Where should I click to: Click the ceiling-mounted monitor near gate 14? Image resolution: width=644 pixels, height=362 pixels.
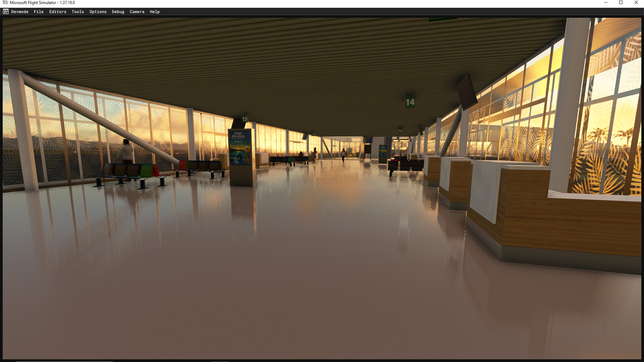(467, 92)
